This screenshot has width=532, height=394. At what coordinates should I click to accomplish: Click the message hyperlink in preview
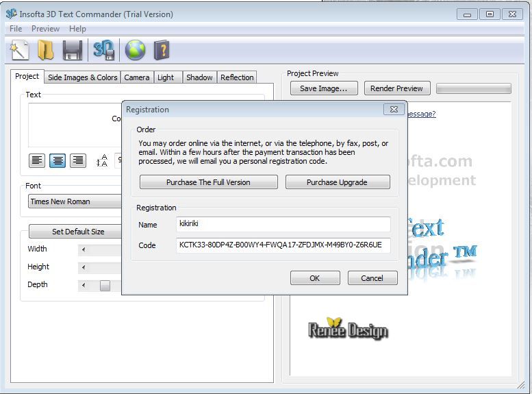[421, 114]
